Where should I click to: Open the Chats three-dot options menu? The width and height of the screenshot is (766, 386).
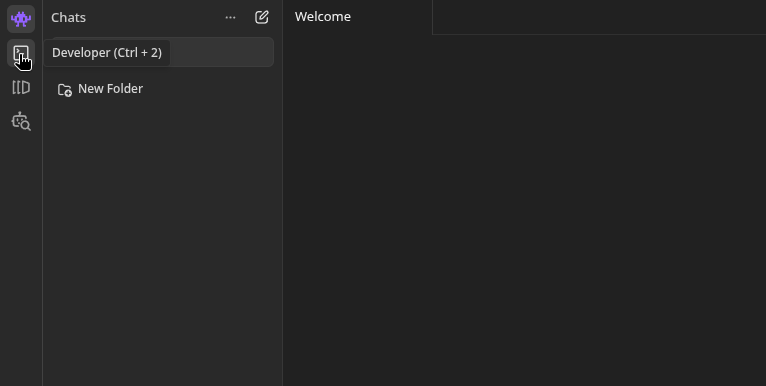[230, 18]
